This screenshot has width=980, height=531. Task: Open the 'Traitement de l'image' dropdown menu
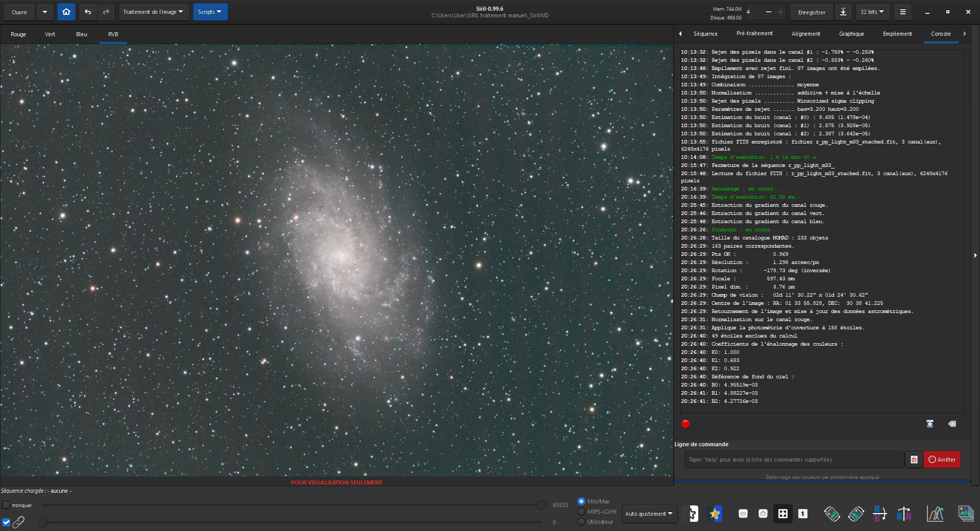[x=153, y=12]
